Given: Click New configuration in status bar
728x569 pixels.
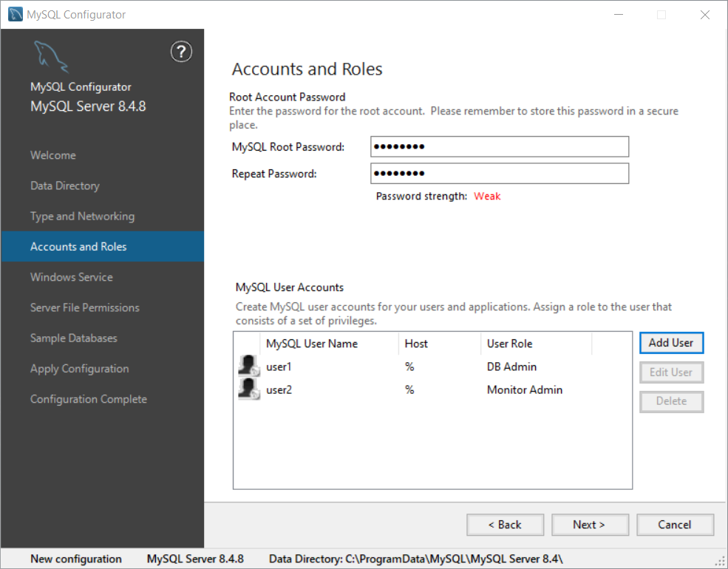Looking at the screenshot, I should pos(76,559).
